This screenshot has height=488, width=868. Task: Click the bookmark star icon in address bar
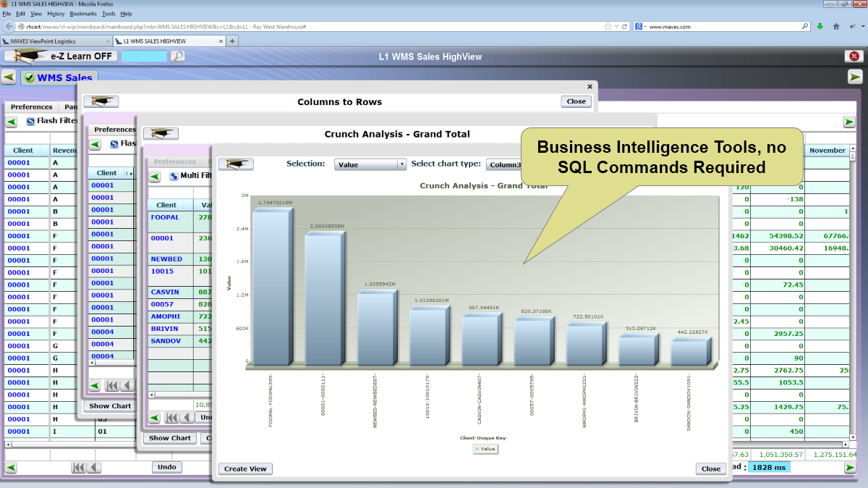[x=608, y=27]
